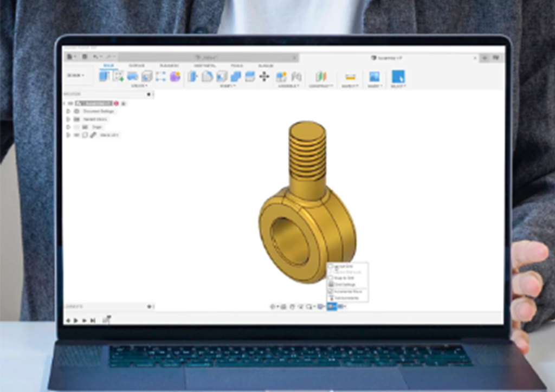Click the Orbit icon in the navigation bar
555x392 pixels.
tap(273, 306)
